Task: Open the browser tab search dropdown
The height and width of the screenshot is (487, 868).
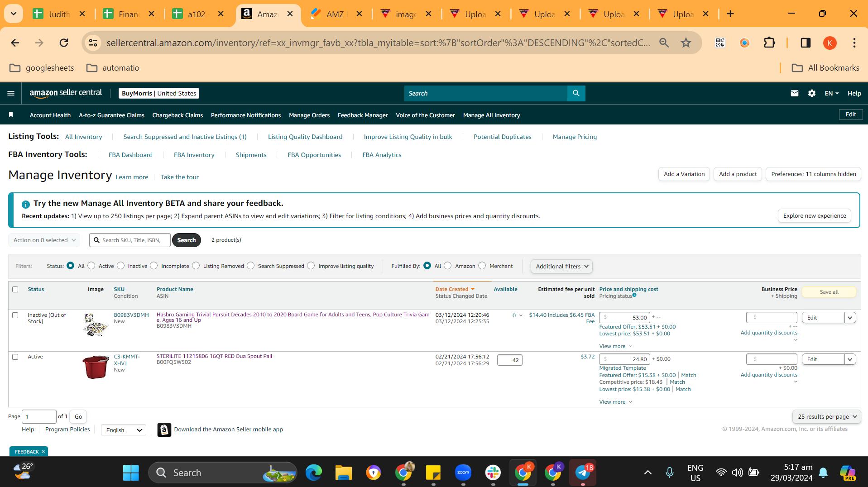Action: pos(14,14)
